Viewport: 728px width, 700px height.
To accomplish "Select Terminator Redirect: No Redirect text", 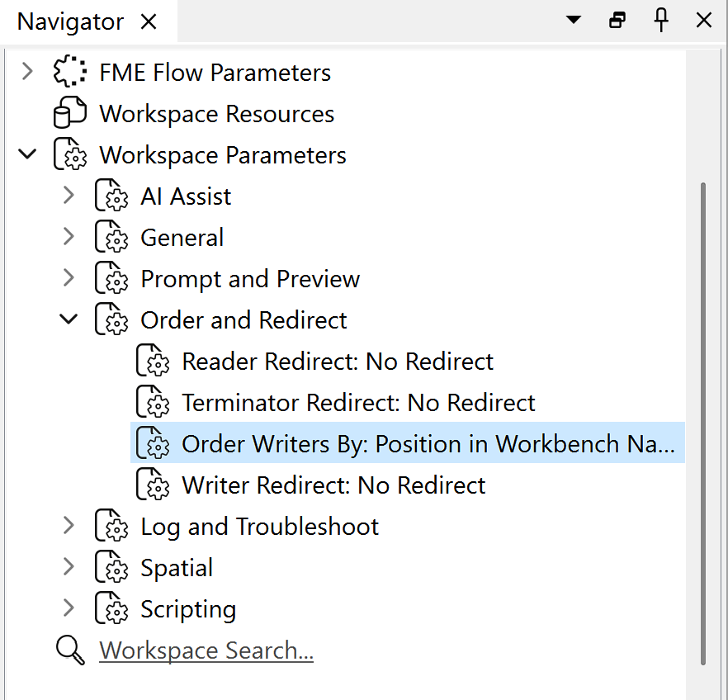I will click(x=358, y=403).
